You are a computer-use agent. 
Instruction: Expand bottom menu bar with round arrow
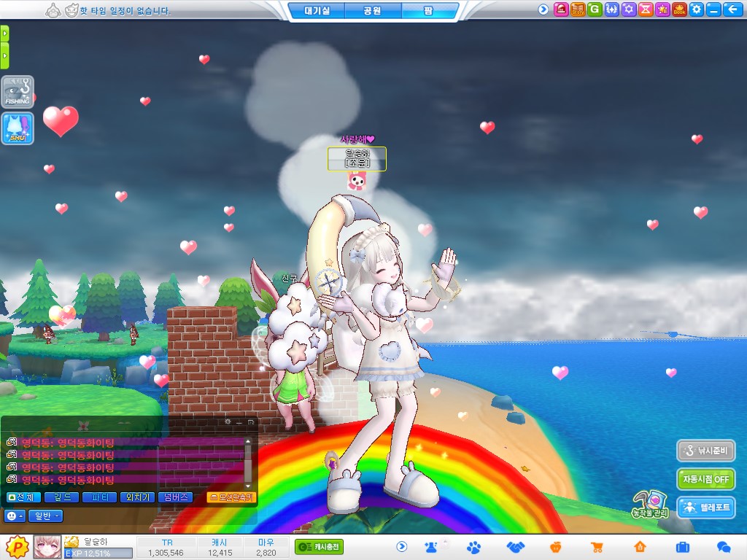[x=402, y=547]
